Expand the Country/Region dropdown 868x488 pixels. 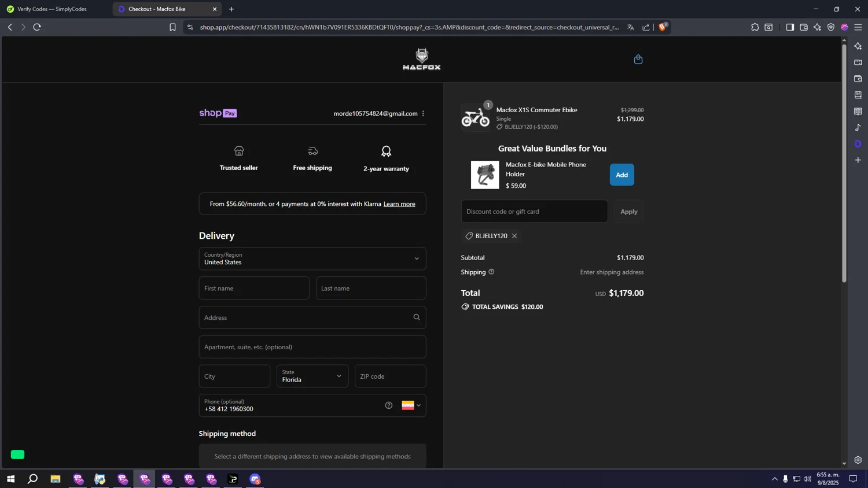(x=312, y=258)
